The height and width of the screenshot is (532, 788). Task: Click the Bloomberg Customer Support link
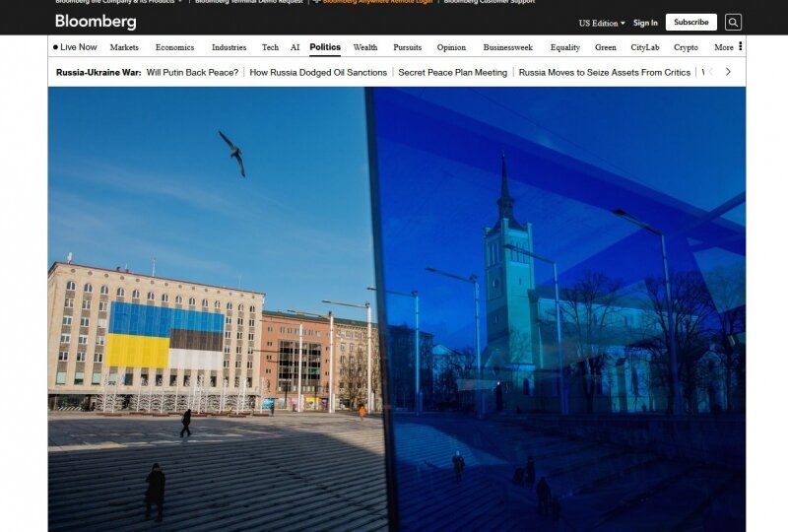(489, 2)
